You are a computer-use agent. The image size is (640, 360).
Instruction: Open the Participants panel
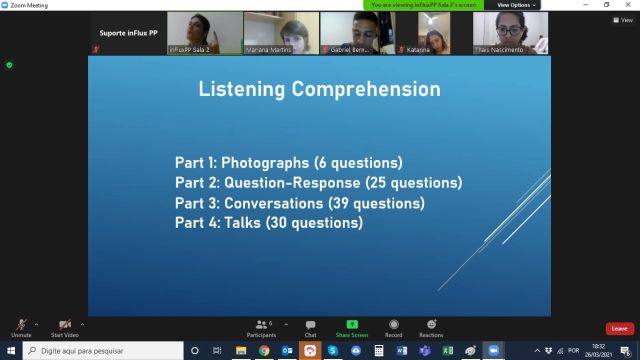pos(261,329)
